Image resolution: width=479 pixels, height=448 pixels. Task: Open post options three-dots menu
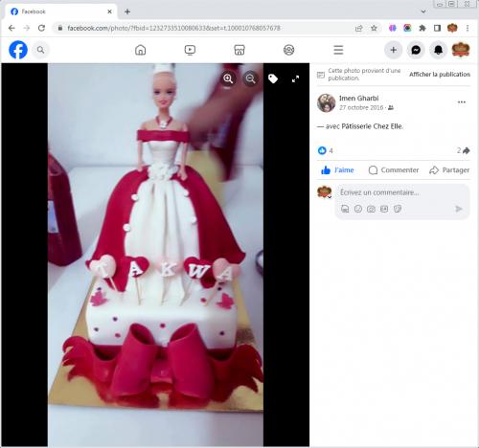[462, 102]
